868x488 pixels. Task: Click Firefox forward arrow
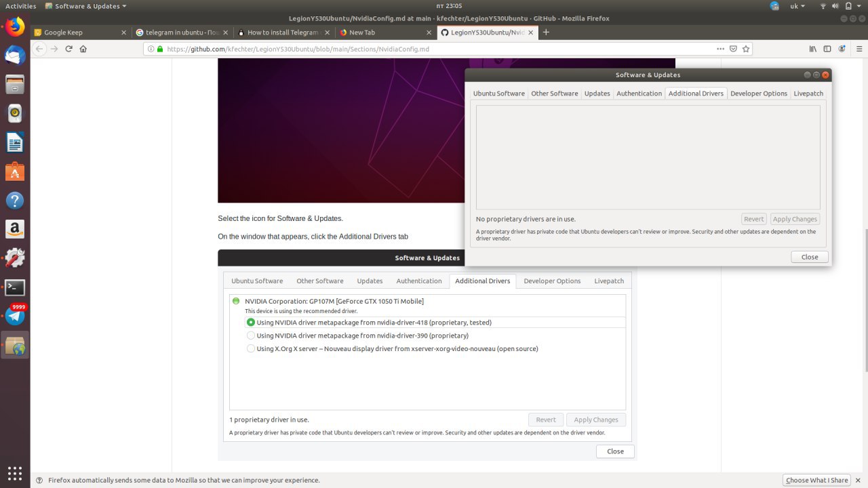pos(54,49)
